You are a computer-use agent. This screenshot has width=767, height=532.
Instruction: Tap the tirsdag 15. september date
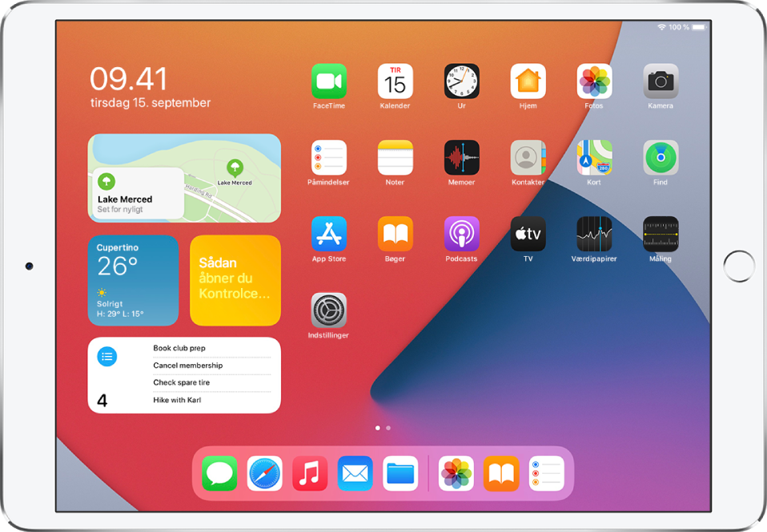point(151,102)
